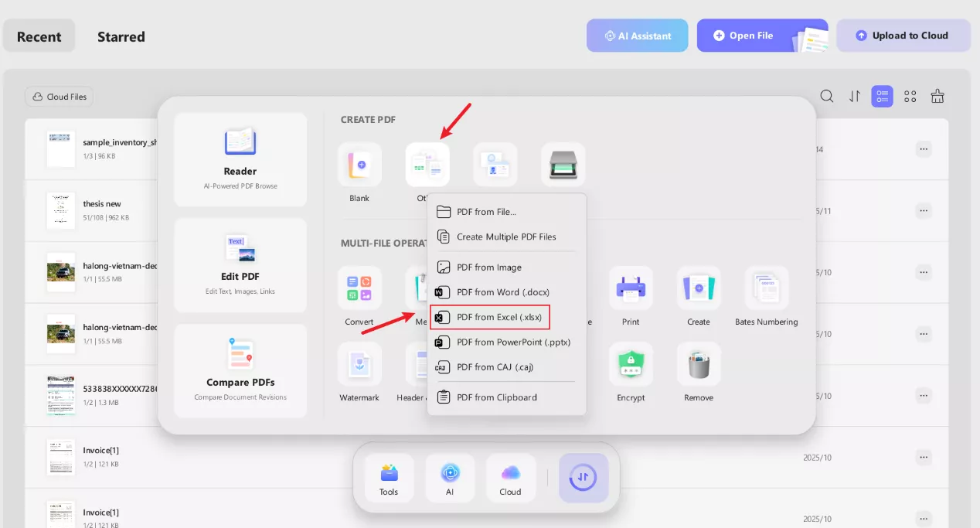980x528 pixels.
Task: Open more options for second Invoice[1] row
Action: 924,519
